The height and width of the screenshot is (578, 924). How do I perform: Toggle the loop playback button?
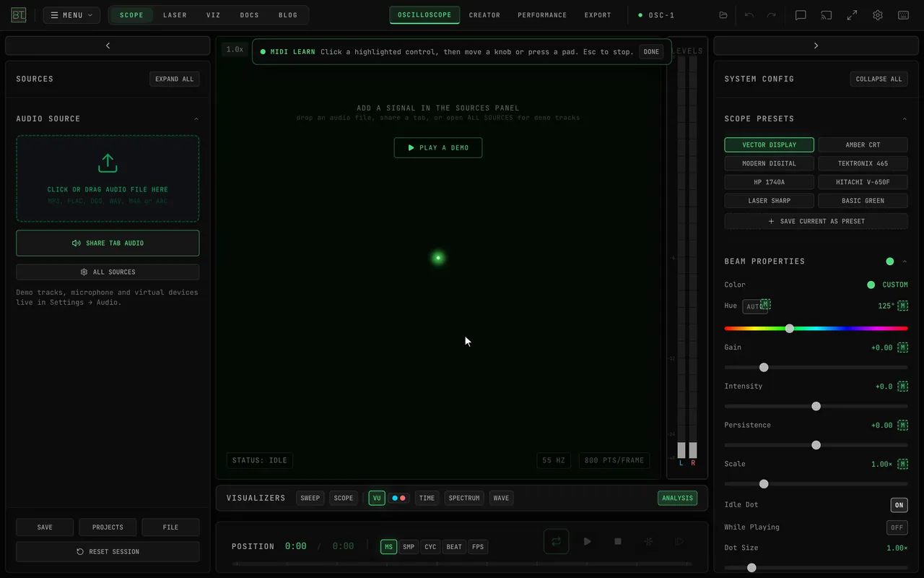click(556, 541)
